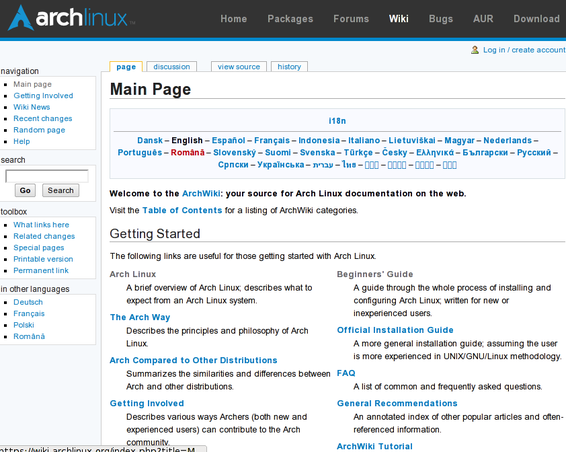Select Српски language link

coord(233,165)
